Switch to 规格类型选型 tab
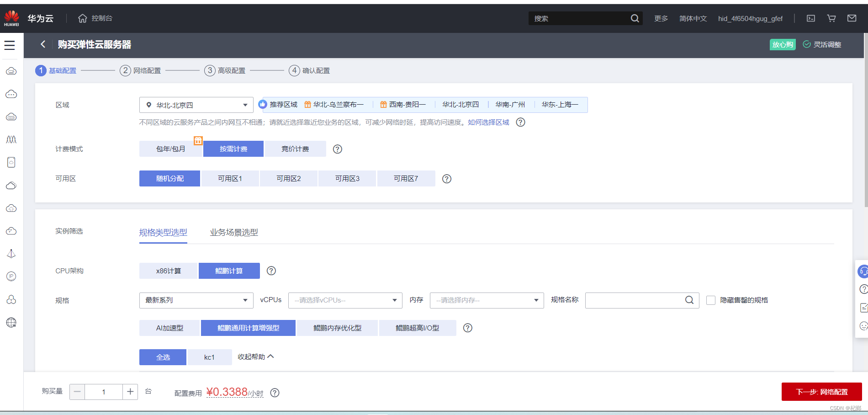868x415 pixels. click(x=163, y=233)
